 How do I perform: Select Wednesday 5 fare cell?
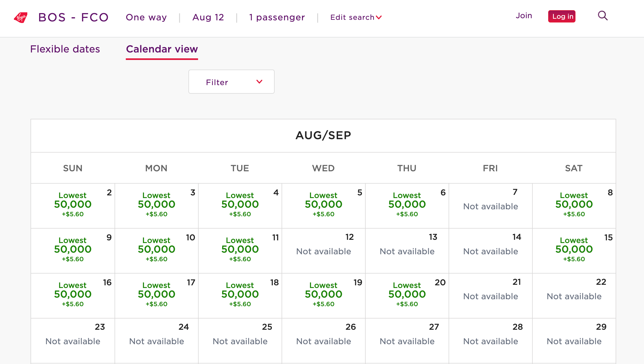click(324, 206)
